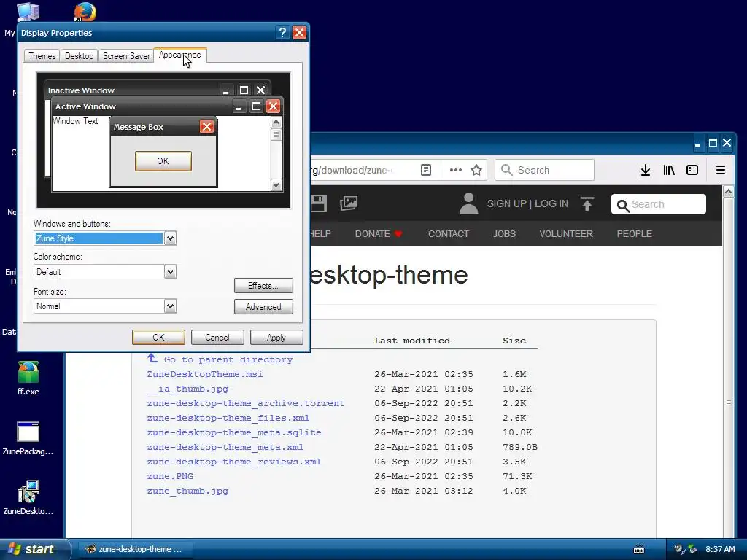Open zune-desktop-theme_files.xml link
The height and width of the screenshot is (560, 747).
228,418
